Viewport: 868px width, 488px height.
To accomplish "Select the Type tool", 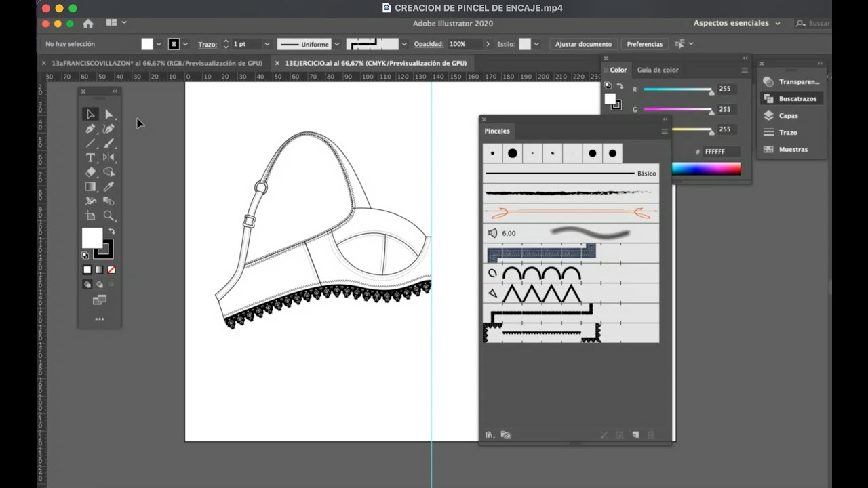I will coord(90,157).
